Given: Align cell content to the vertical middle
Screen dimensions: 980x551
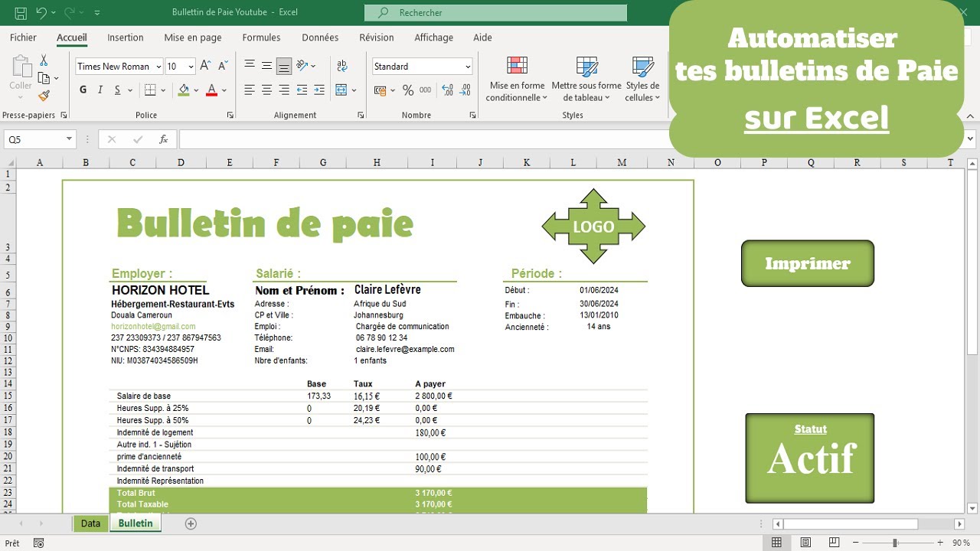Looking at the screenshot, I should tap(266, 66).
